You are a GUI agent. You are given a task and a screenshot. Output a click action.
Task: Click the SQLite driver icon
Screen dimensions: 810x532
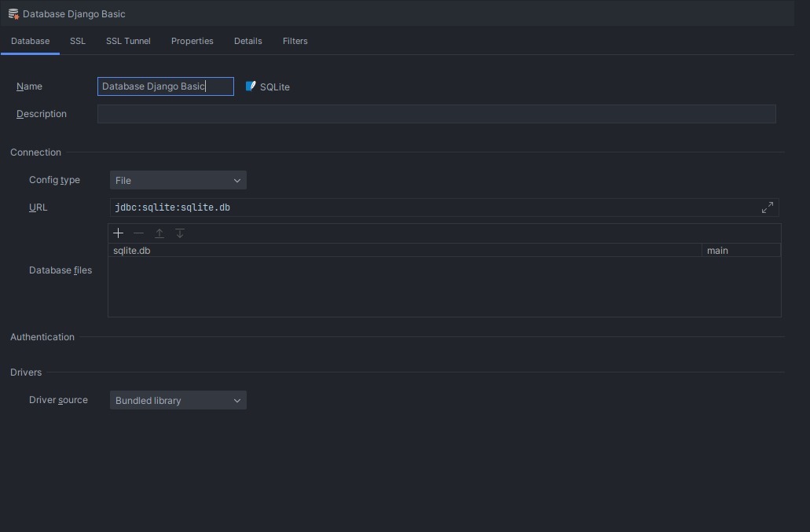click(251, 86)
